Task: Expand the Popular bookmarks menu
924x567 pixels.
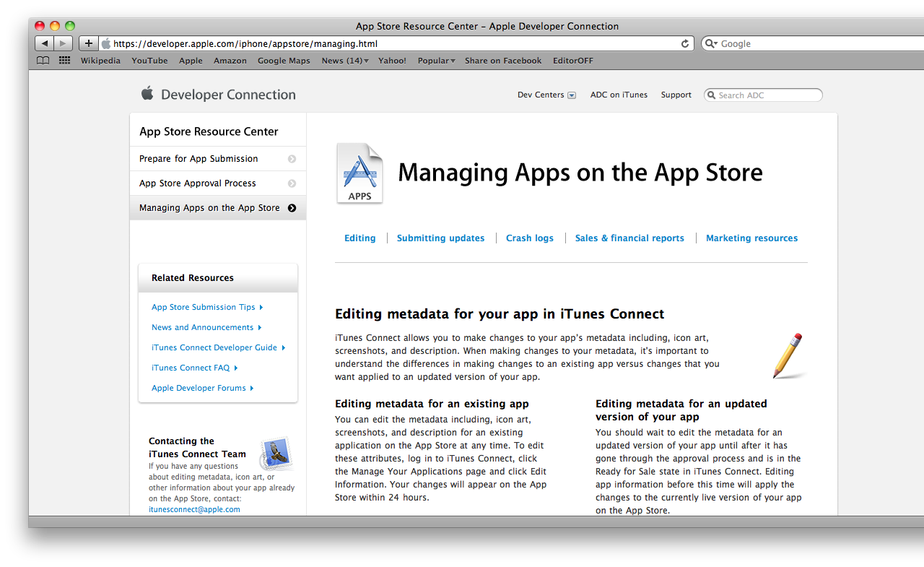Action: (x=436, y=61)
